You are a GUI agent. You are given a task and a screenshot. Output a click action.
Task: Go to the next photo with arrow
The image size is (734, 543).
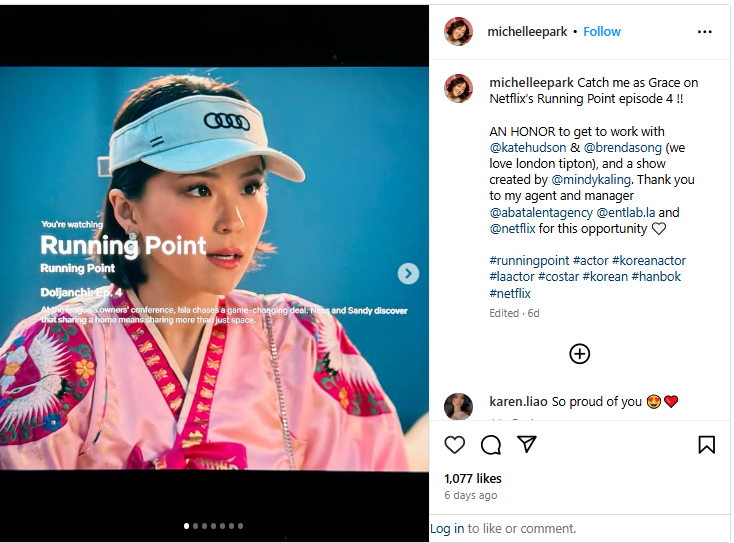tap(408, 273)
